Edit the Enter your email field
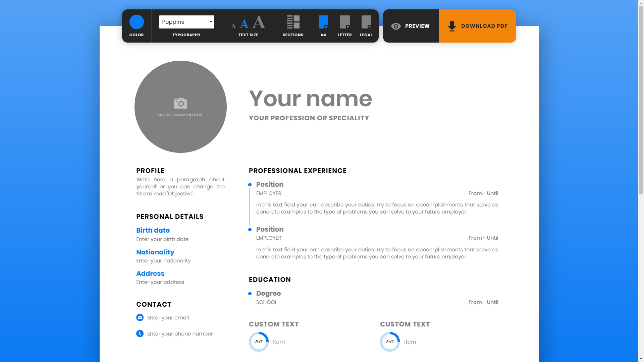Image resolution: width=644 pixels, height=362 pixels. pyautogui.click(x=168, y=317)
